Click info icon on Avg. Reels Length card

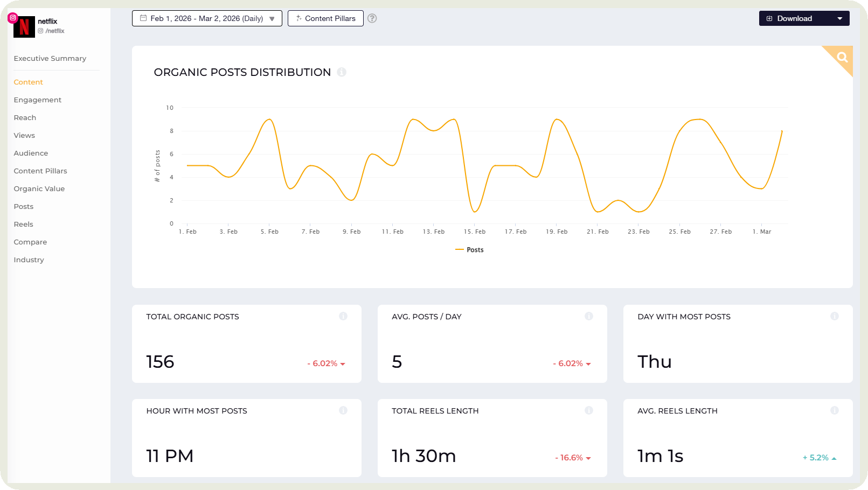pos(835,410)
